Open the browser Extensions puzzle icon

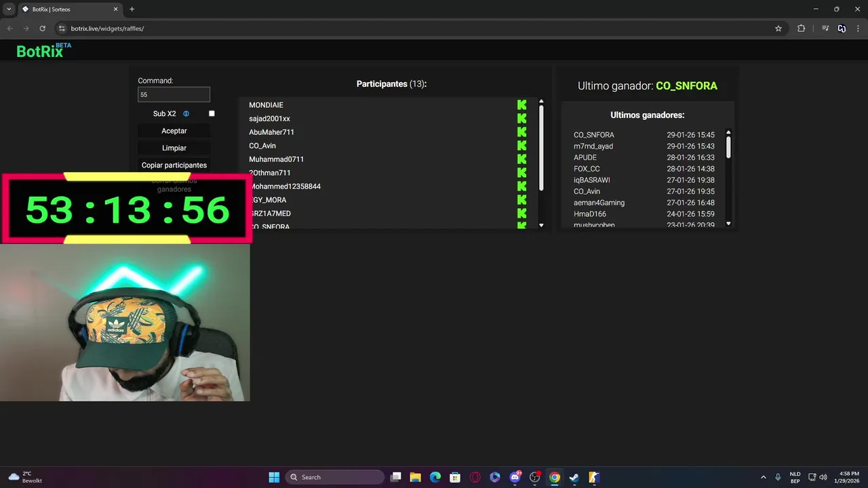[x=801, y=28]
